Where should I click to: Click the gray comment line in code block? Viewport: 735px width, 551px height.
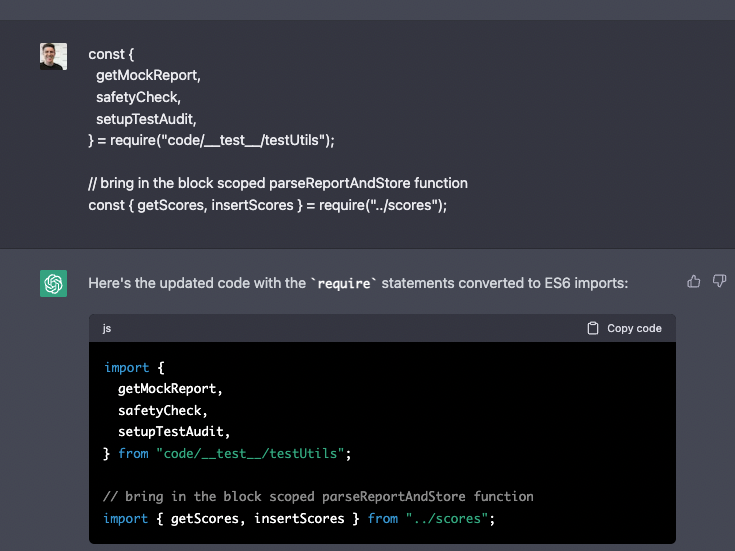pos(318,496)
